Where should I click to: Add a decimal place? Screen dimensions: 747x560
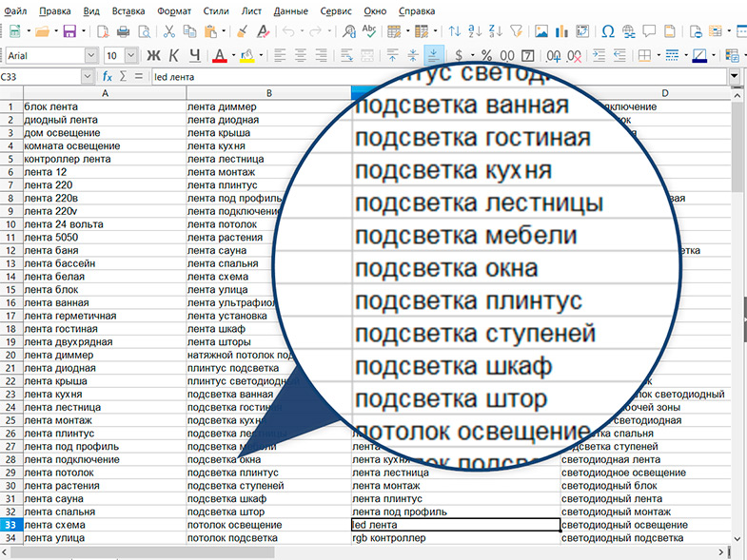(x=554, y=56)
